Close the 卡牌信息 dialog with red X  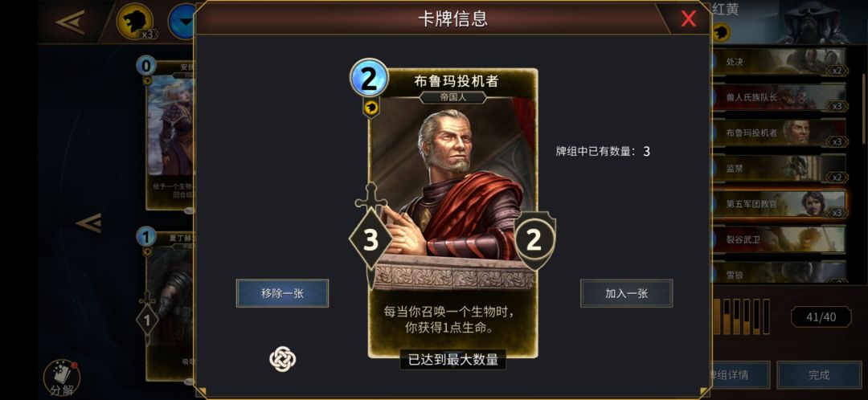click(688, 18)
